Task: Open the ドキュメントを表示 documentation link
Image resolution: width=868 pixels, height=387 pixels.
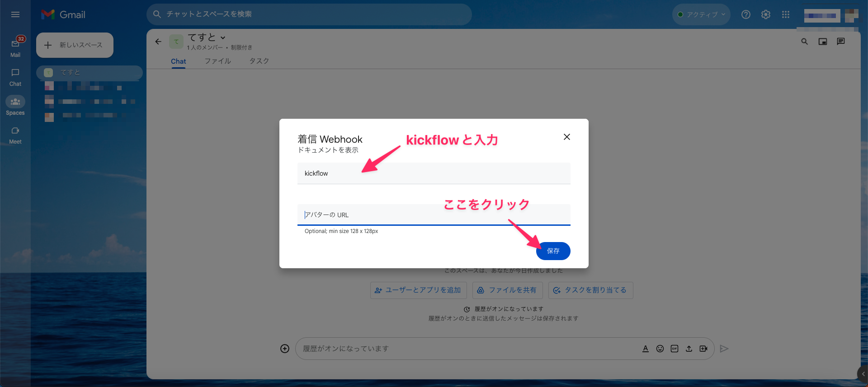Action: coord(328,150)
